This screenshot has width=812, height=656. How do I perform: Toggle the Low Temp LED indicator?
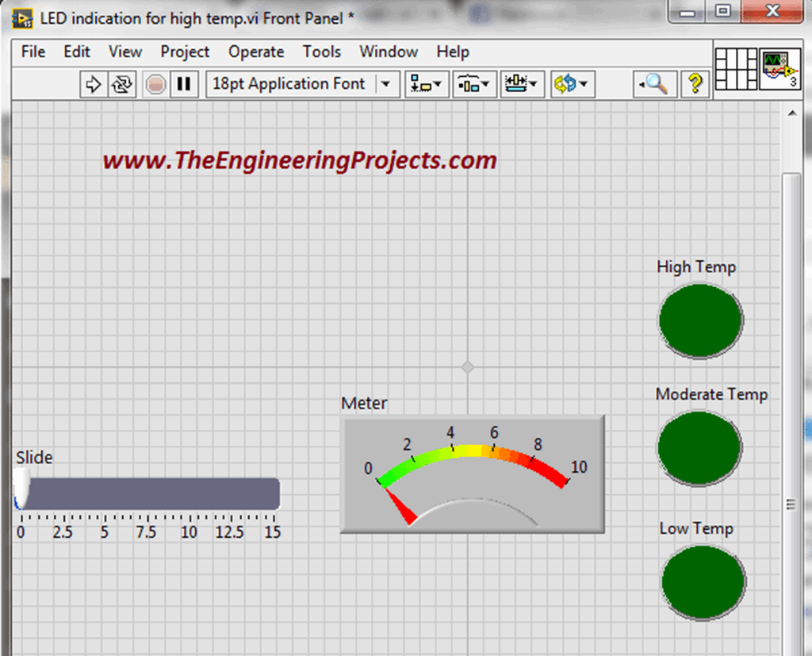(703, 581)
